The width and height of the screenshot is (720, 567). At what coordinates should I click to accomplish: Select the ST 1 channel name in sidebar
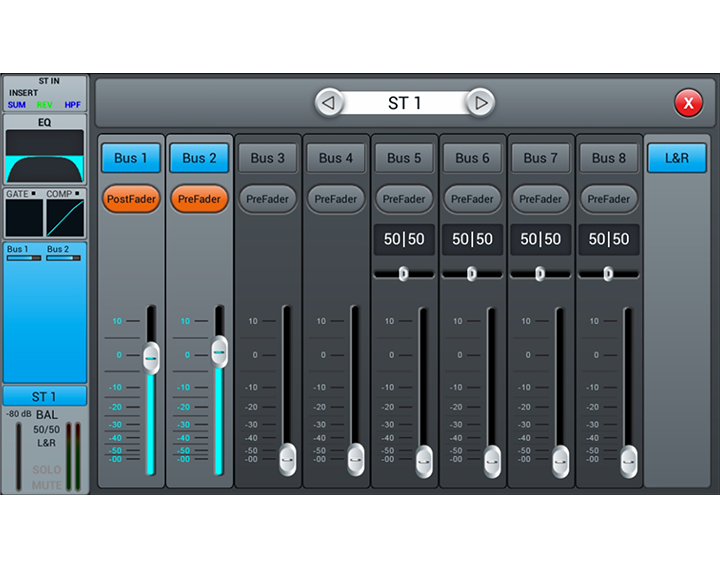[x=45, y=396]
